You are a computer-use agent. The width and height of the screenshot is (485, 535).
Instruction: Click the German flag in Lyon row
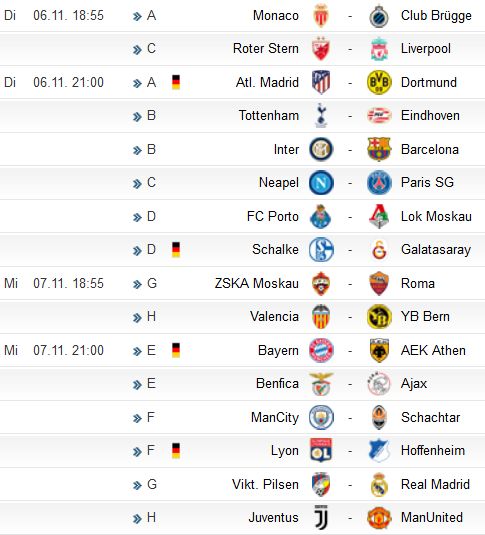coord(176,450)
